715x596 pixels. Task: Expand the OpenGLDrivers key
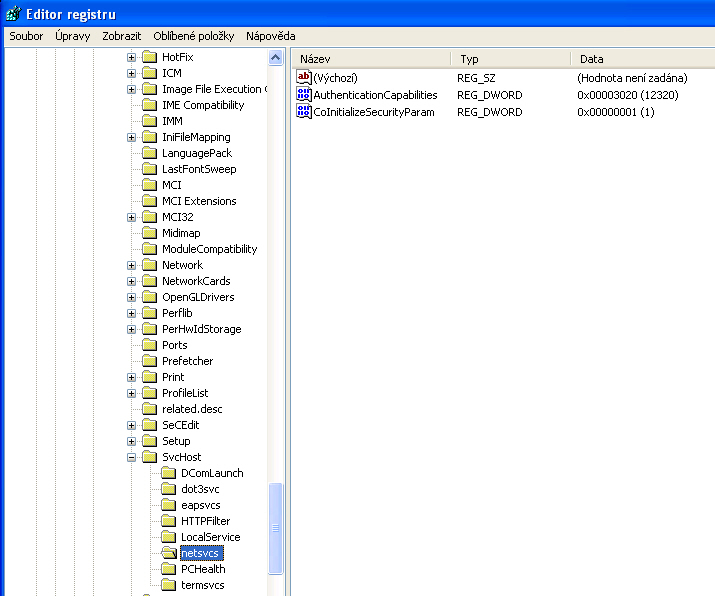(131, 297)
